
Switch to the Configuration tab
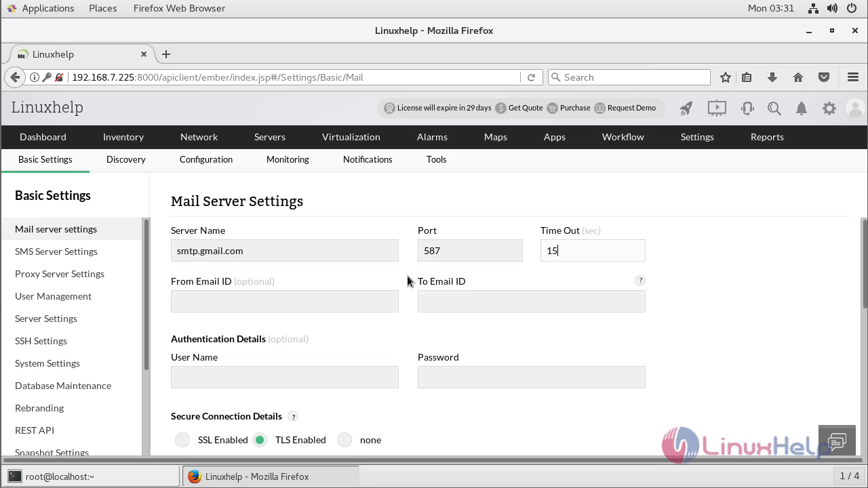click(206, 159)
